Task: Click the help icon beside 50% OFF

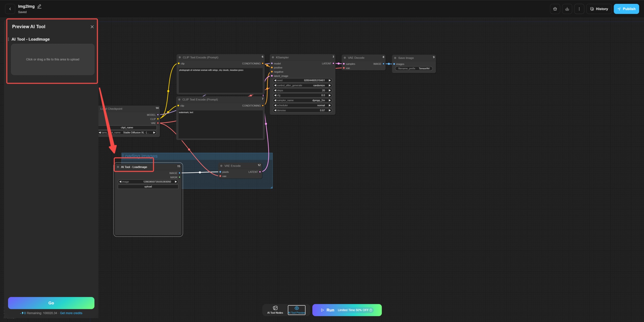Action: pyautogui.click(x=371, y=310)
